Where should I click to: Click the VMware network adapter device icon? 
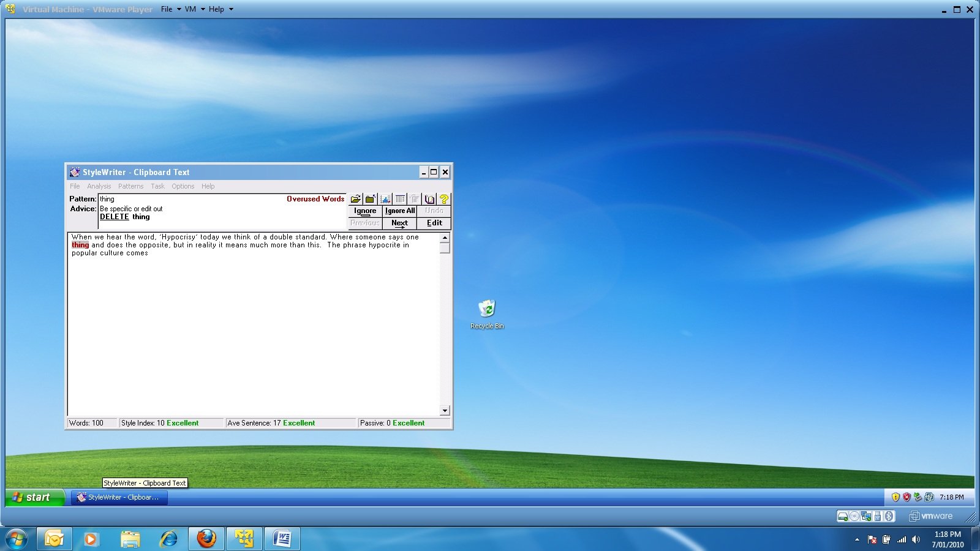click(866, 516)
